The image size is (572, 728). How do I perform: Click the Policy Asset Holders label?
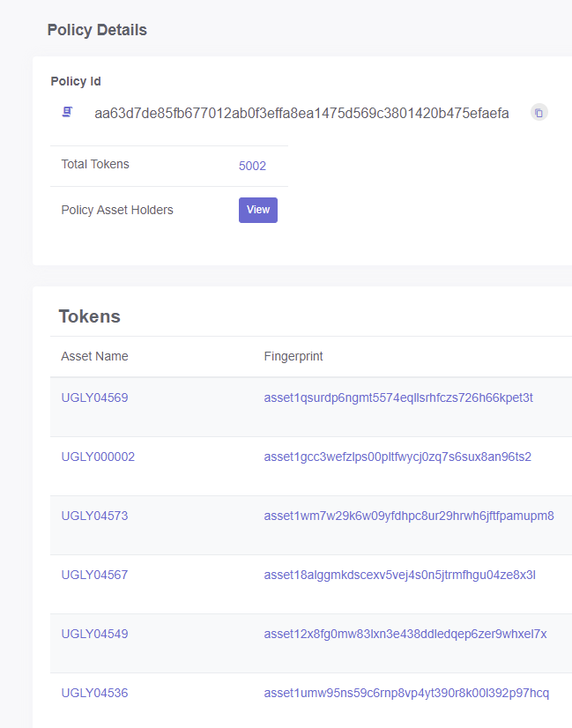(x=117, y=210)
